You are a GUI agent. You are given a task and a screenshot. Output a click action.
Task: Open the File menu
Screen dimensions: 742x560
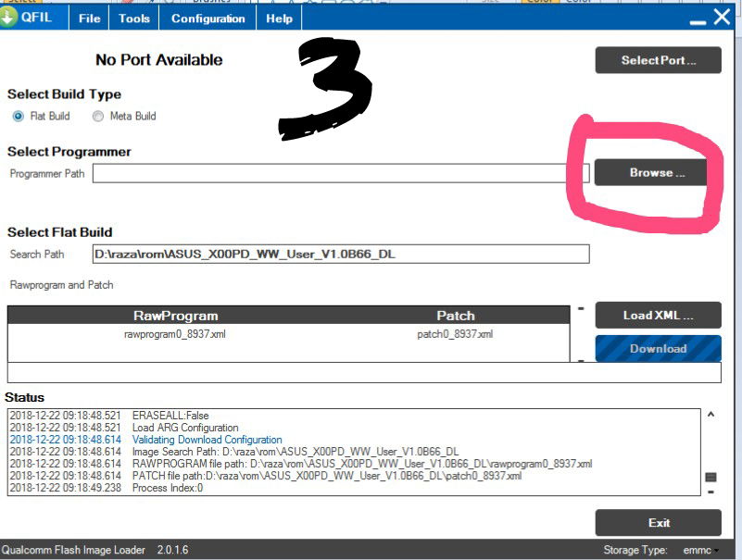coord(90,19)
